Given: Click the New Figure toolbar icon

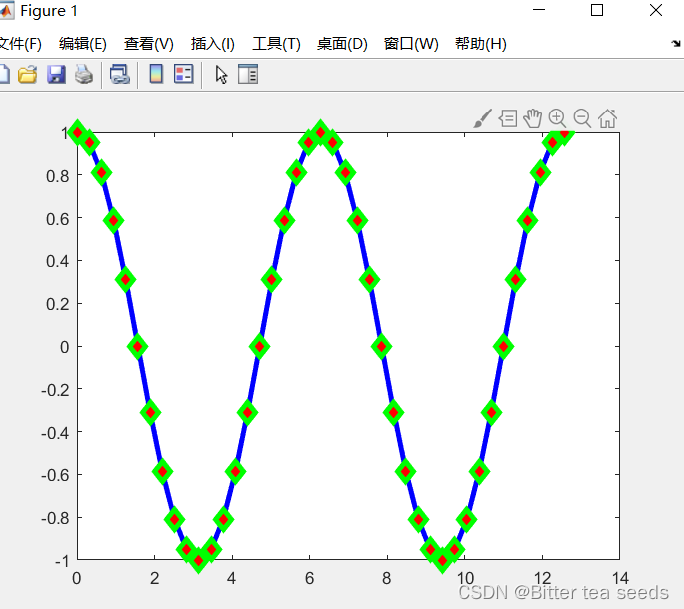Looking at the screenshot, I should [4, 74].
